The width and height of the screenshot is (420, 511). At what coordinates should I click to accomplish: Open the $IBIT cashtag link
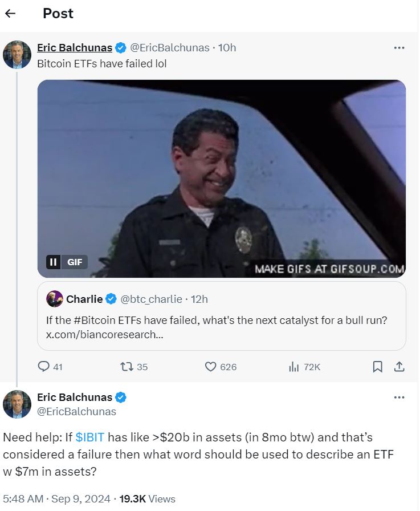(x=89, y=437)
